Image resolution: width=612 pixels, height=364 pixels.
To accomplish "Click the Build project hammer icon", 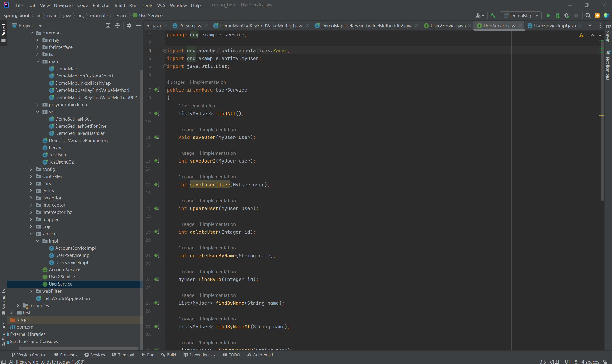I will 493,16.
